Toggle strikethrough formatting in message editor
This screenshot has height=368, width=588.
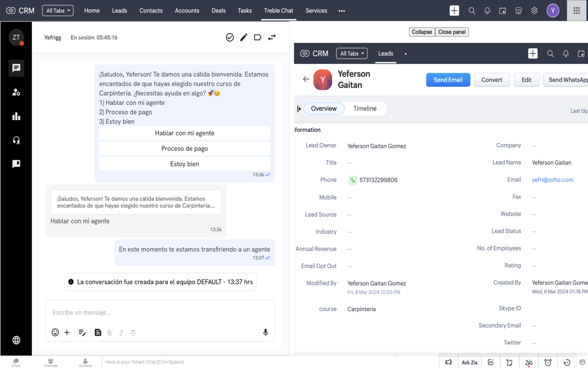(133, 333)
